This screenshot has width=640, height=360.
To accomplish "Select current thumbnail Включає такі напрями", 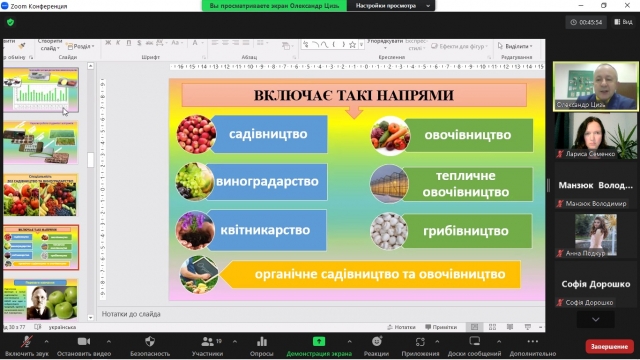I will tap(41, 247).
